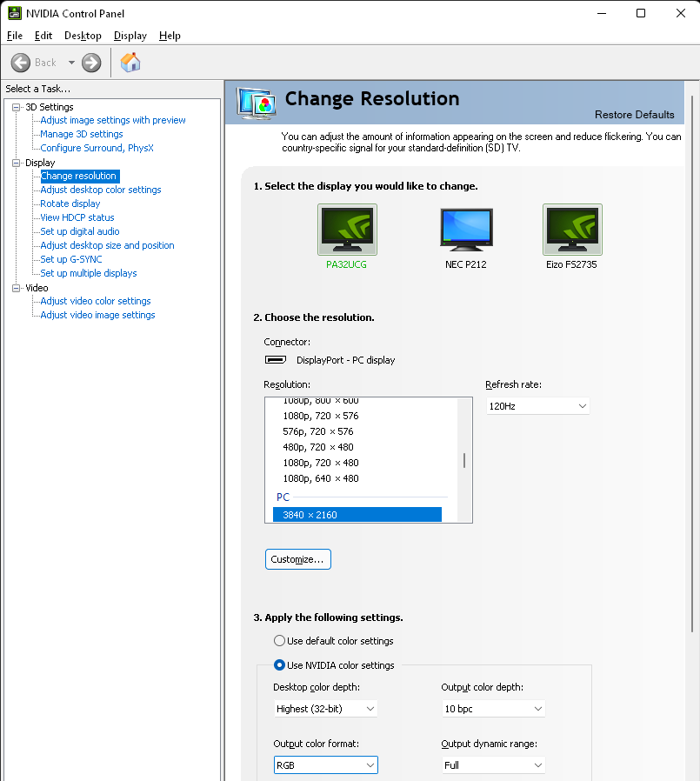700x781 pixels.
Task: Click the NVIDIA home icon in the toolbar
Action: point(130,62)
